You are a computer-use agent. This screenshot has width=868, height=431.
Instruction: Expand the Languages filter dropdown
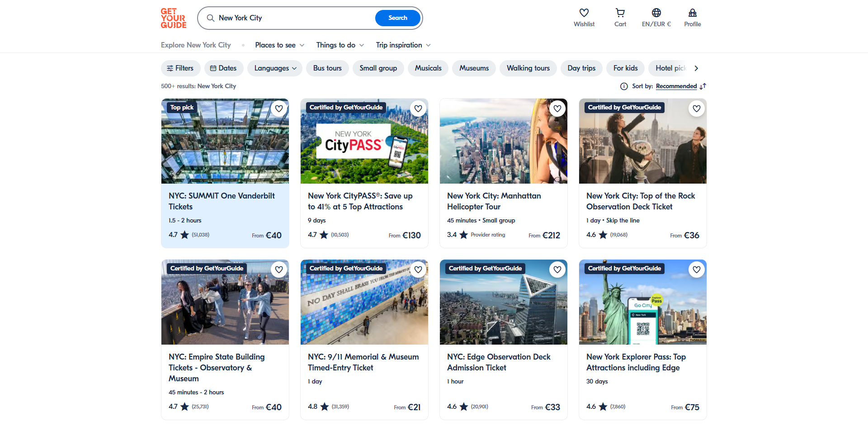pos(274,68)
